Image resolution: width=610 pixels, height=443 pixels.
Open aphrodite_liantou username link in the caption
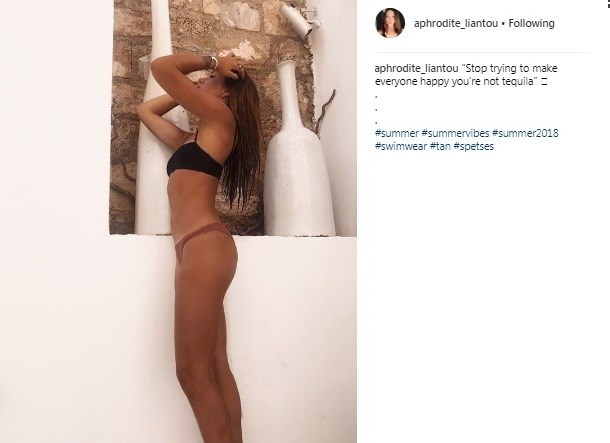coord(416,68)
